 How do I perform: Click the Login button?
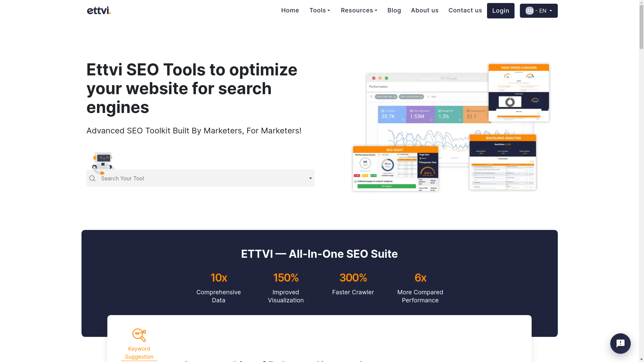pos(501,11)
